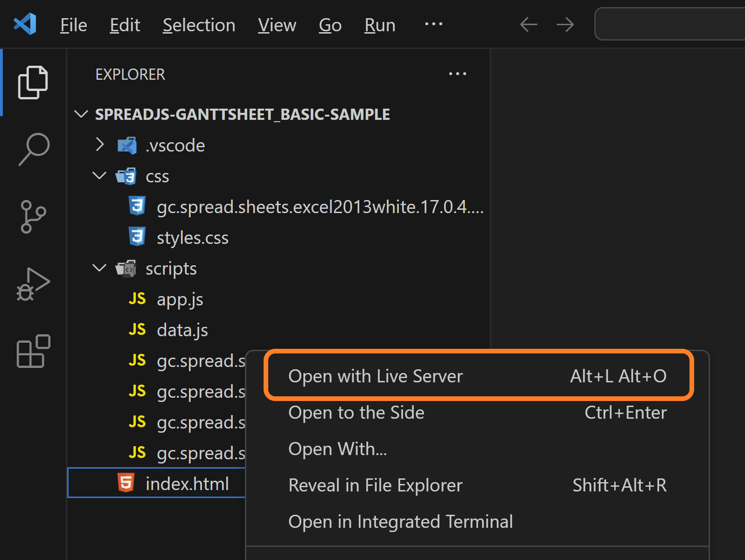Viewport: 745px width, 560px height.
Task: Open the Extensions view
Action: (x=34, y=351)
